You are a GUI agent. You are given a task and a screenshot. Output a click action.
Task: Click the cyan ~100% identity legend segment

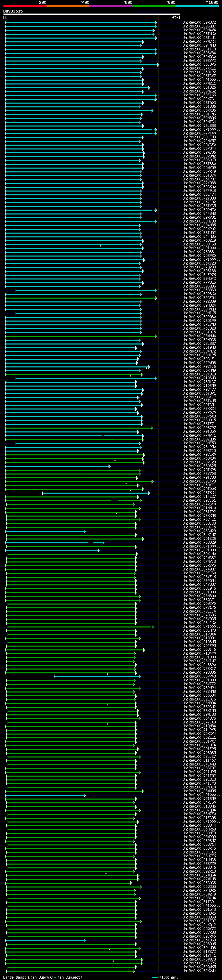pos(197,6)
